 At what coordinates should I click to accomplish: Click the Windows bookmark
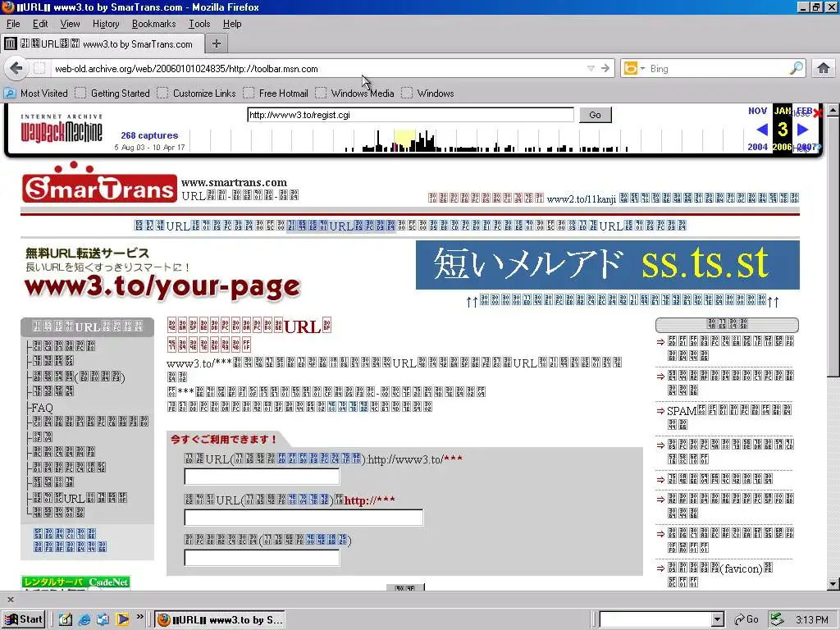point(428,94)
